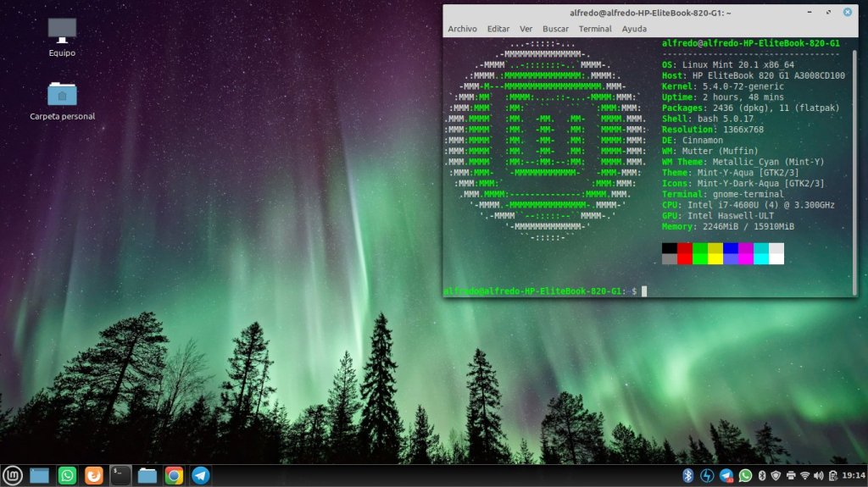
Task: Open the Wi-Fi network tray icon
Action: [805, 475]
